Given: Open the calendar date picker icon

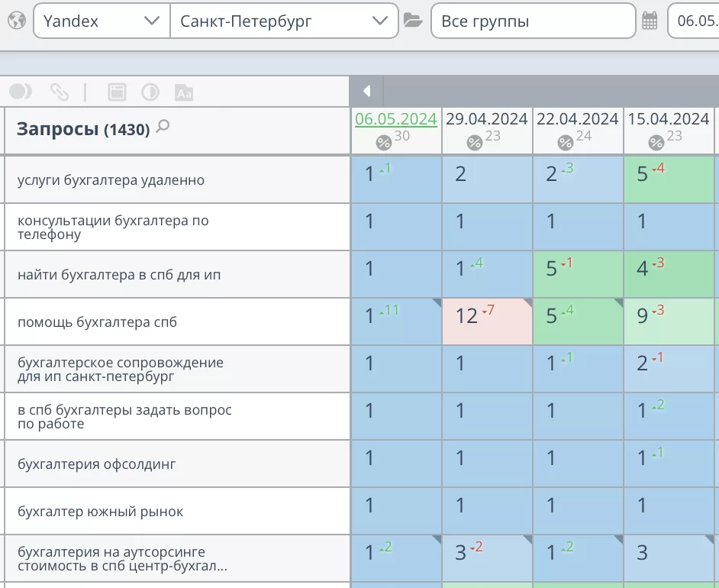Looking at the screenshot, I should [650, 21].
